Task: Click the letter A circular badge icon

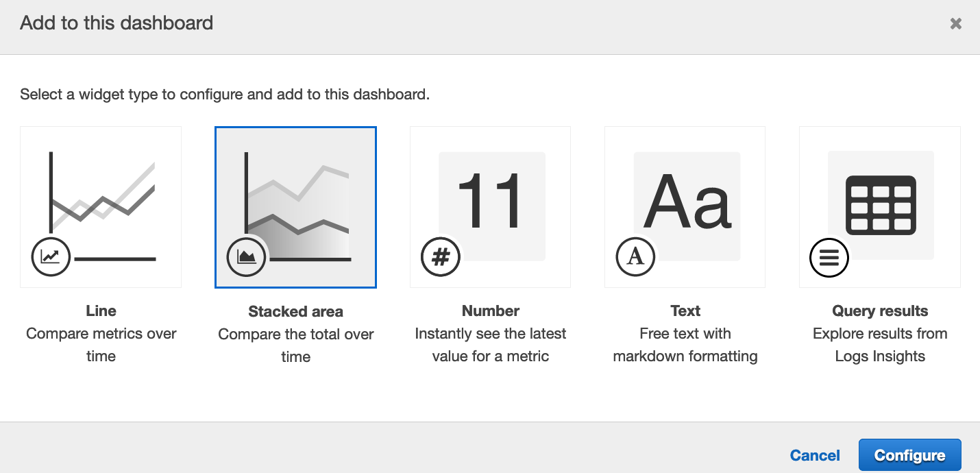Action: pos(636,257)
